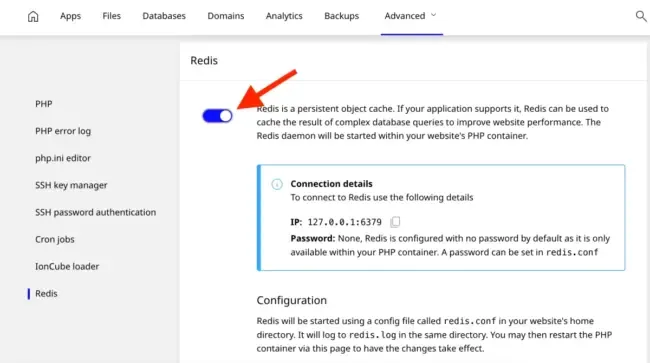Navigate to Cron jobs
The image size is (650, 363).
[55, 240]
